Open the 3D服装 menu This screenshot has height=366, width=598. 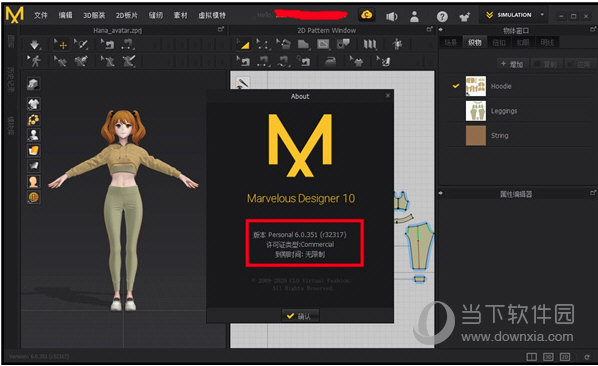(x=94, y=15)
